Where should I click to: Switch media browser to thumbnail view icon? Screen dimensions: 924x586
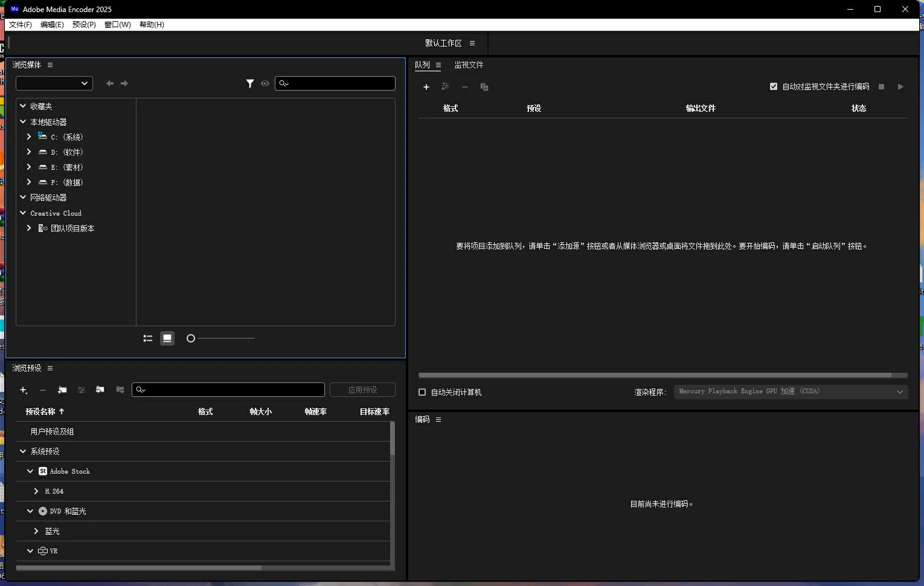[167, 338]
